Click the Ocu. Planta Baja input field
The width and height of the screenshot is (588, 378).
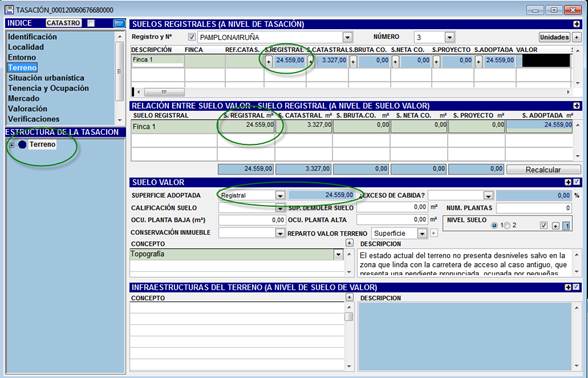(x=252, y=220)
